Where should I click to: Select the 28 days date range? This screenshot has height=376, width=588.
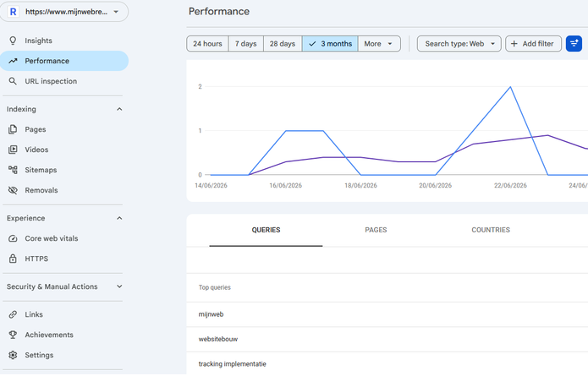click(x=283, y=43)
